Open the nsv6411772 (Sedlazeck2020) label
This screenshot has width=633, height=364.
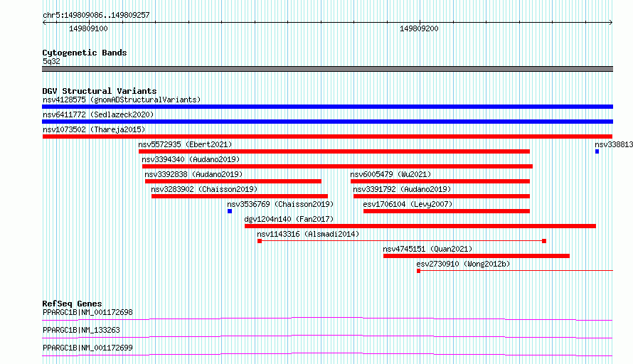click(98, 114)
